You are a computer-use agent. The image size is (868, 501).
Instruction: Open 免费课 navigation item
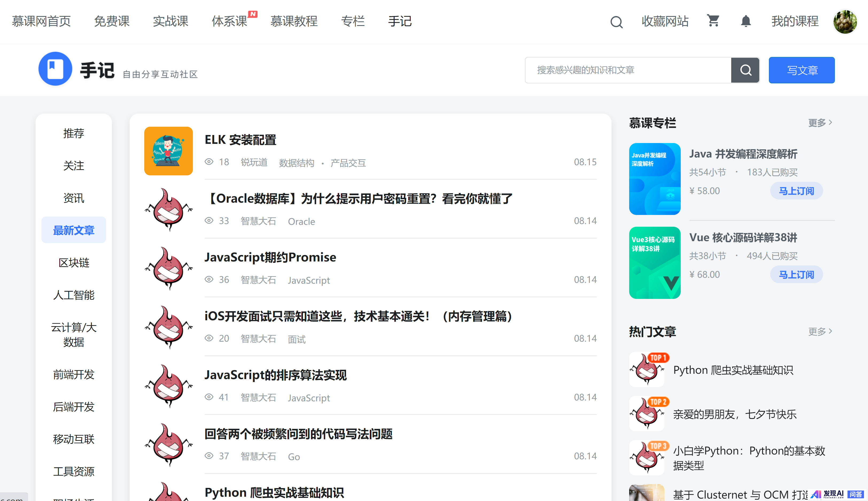pos(112,21)
